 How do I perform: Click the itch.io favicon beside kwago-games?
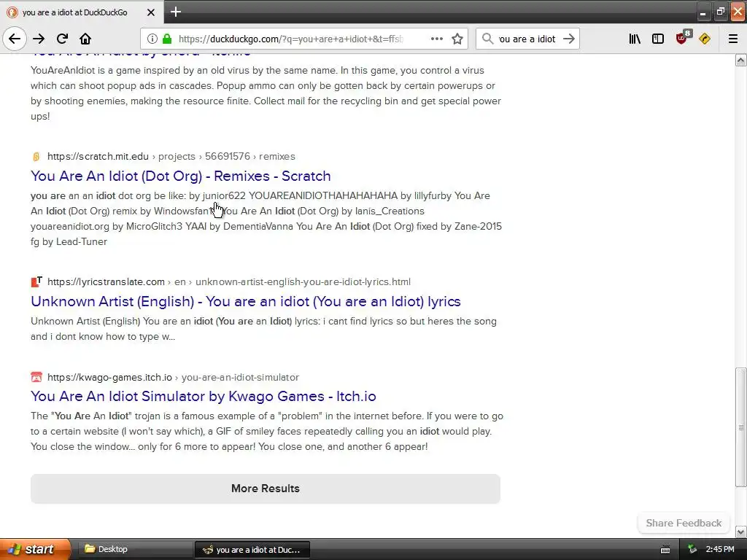coord(36,377)
